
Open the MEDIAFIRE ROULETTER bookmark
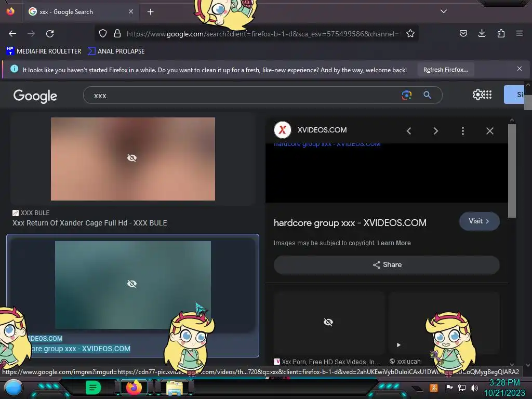pyautogui.click(x=44, y=51)
